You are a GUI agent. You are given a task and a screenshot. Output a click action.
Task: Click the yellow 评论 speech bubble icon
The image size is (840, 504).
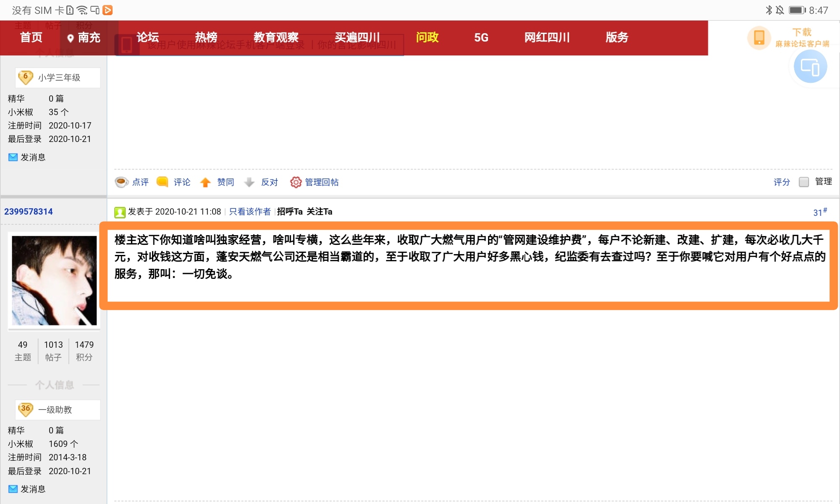pyautogui.click(x=162, y=182)
